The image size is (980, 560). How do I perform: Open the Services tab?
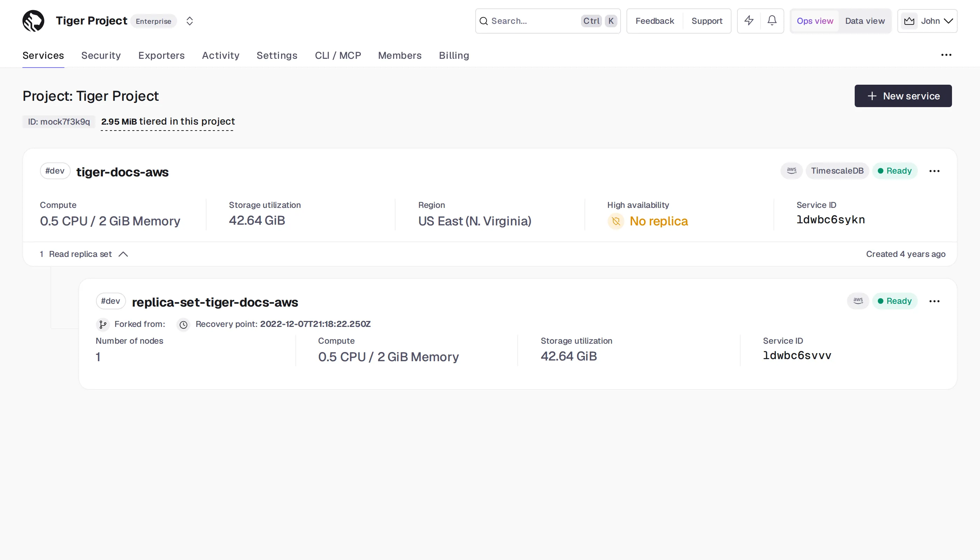point(43,55)
